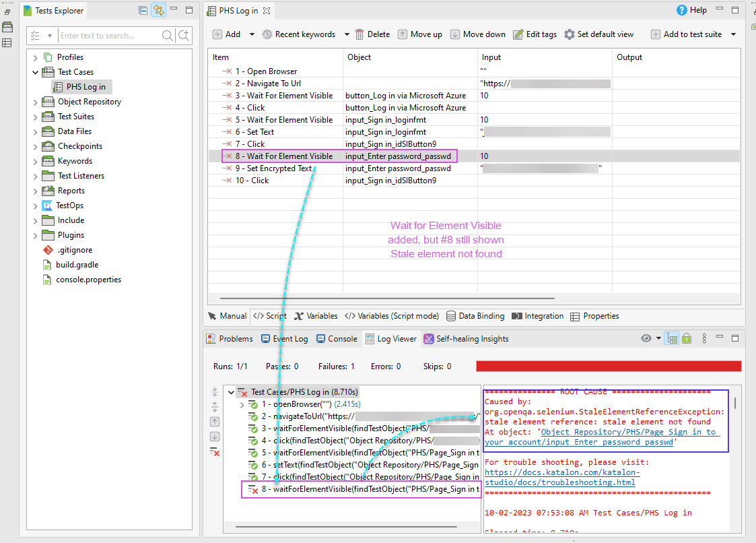Expand the Test Suites folder
The image size is (756, 543).
[35, 117]
